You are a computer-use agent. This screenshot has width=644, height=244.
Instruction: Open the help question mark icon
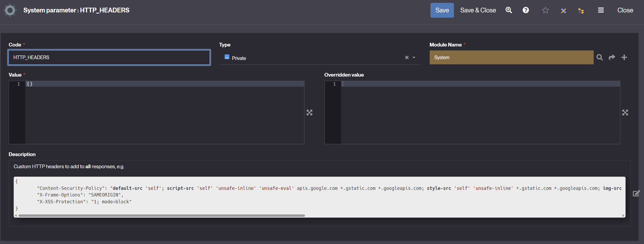(526, 10)
